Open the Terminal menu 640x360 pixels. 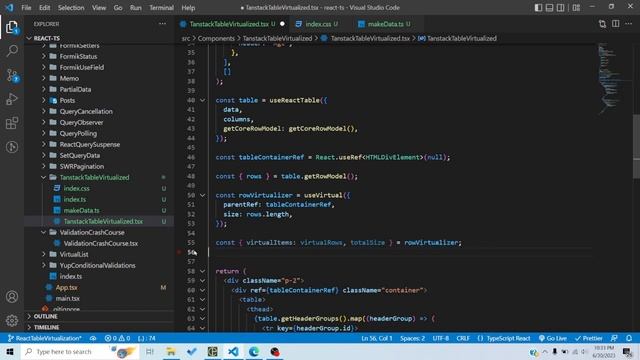coord(161,8)
